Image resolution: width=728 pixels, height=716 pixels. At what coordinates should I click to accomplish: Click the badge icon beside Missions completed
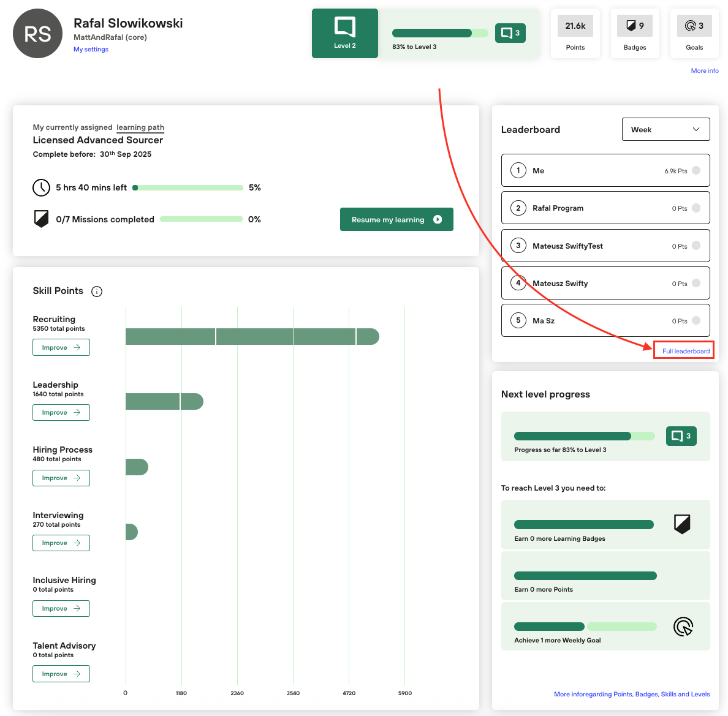click(41, 219)
